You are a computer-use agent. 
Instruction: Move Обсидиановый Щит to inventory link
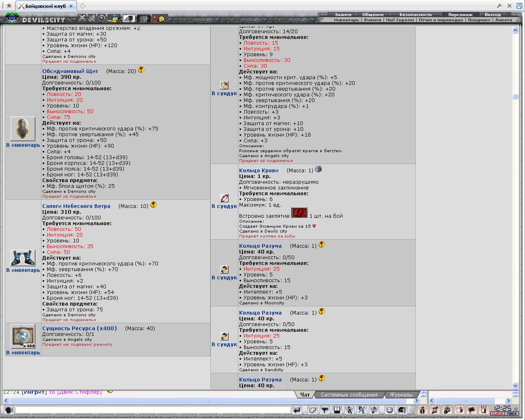point(23,145)
